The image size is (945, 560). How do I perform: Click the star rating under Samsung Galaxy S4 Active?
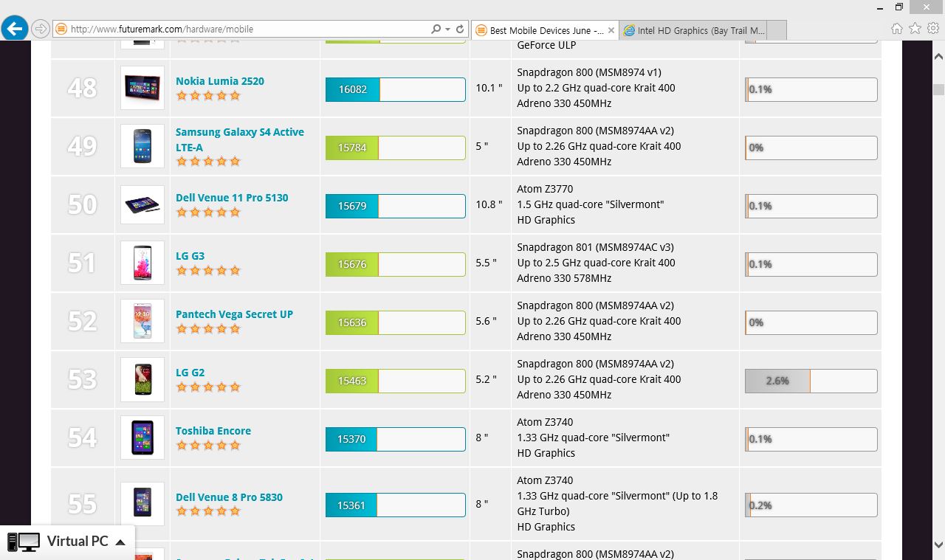[208, 162]
